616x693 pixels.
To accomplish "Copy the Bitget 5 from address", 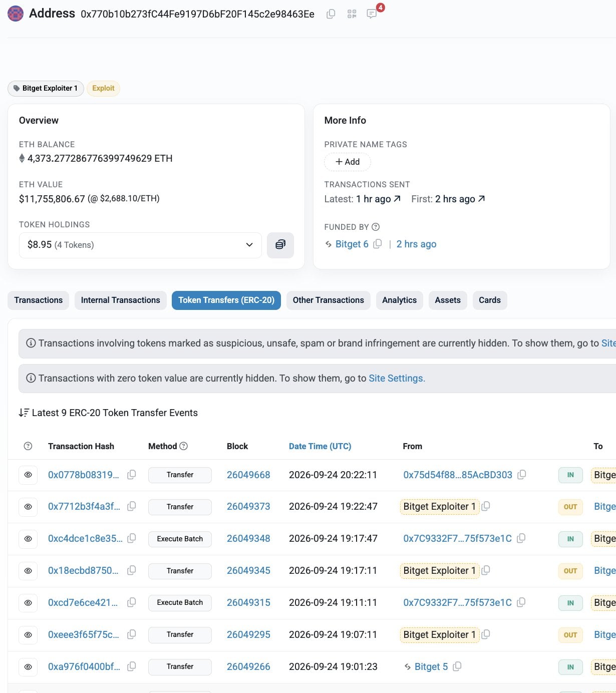I will [457, 666].
